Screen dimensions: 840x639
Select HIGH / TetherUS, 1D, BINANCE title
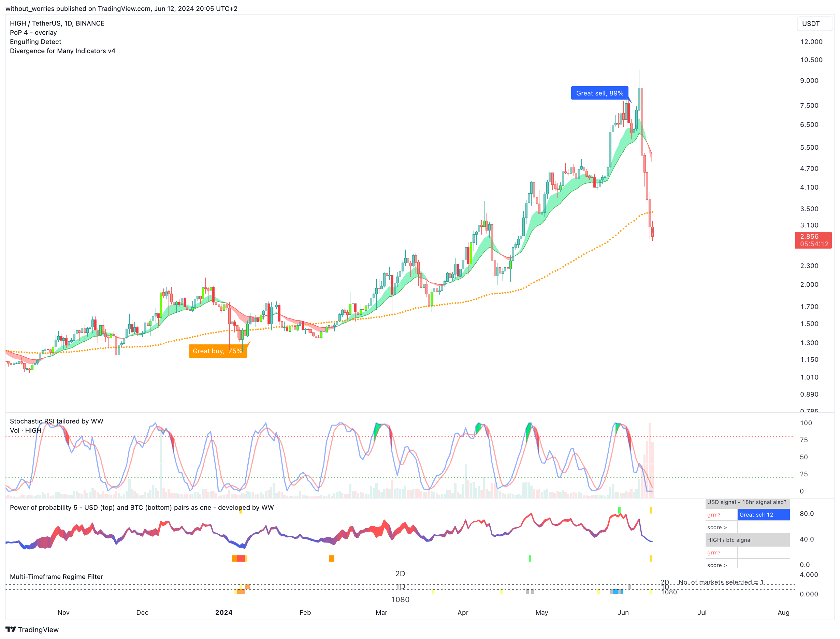(57, 23)
